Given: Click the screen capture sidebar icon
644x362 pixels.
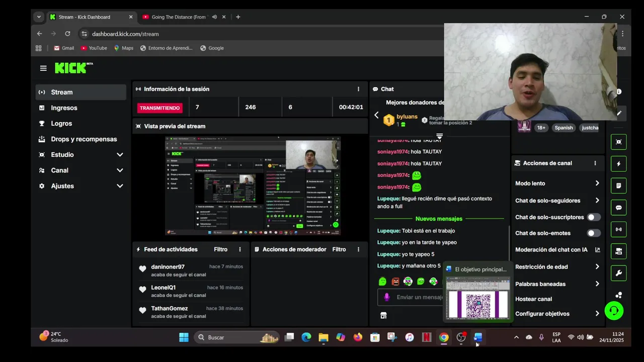Looking at the screenshot, I should [619, 142].
